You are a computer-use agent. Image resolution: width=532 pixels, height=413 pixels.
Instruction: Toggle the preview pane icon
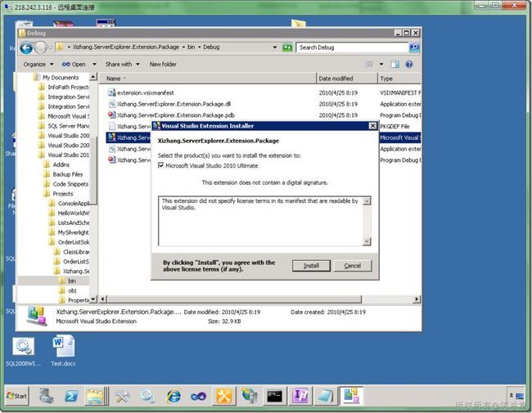(394, 64)
